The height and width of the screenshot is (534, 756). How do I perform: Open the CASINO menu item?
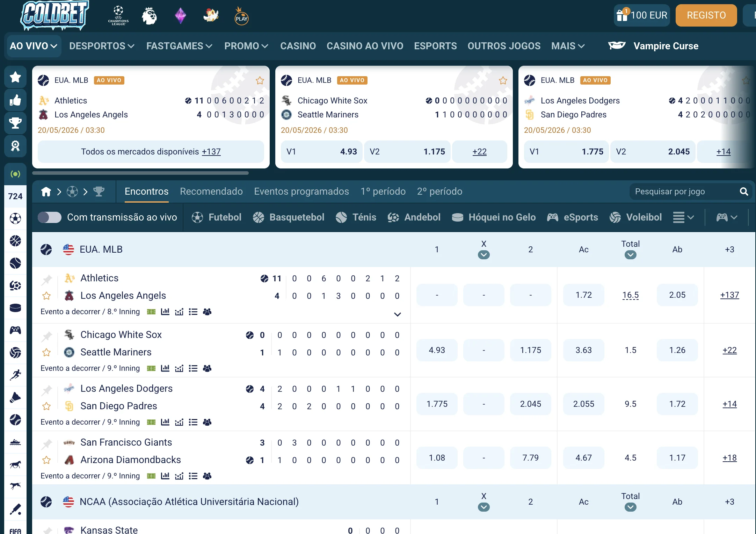(298, 46)
